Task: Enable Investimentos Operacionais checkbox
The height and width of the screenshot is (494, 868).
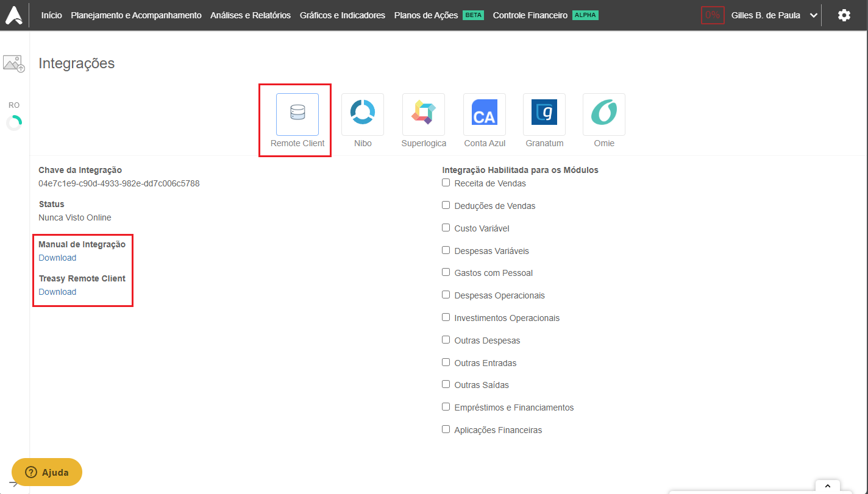Action: tap(446, 317)
